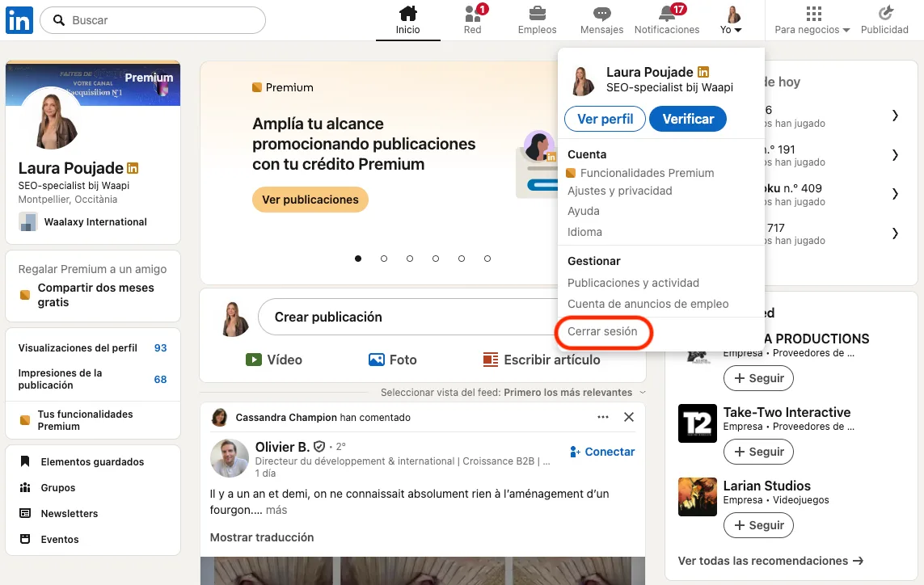Open the Empleos briefcase icon
The image size is (924, 585).
537,13
